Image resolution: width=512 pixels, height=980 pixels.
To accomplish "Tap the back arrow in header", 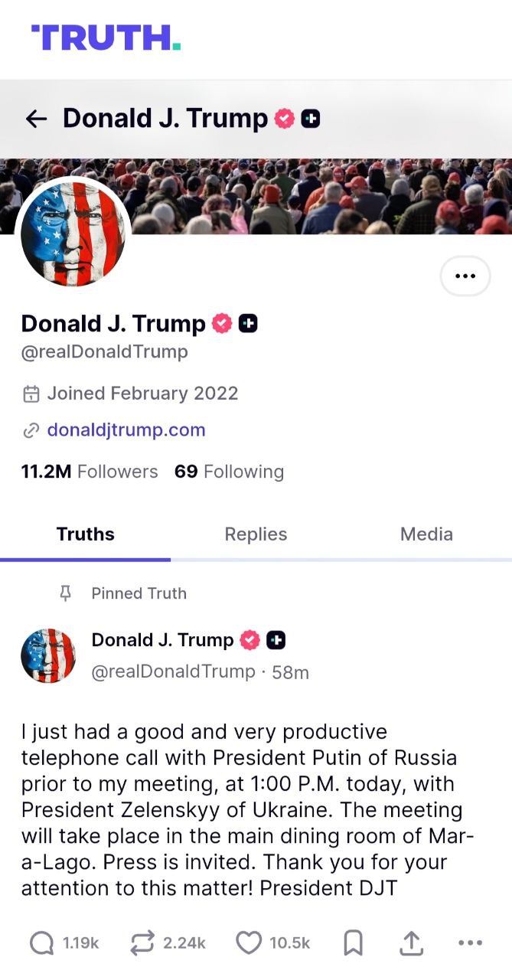I will click(36, 119).
